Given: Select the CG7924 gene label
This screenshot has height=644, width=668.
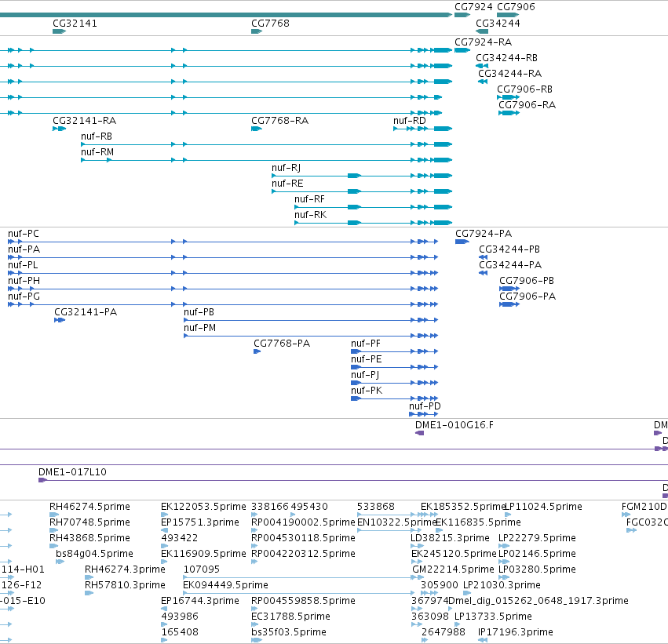Looking at the screenshot, I should coord(473,7).
